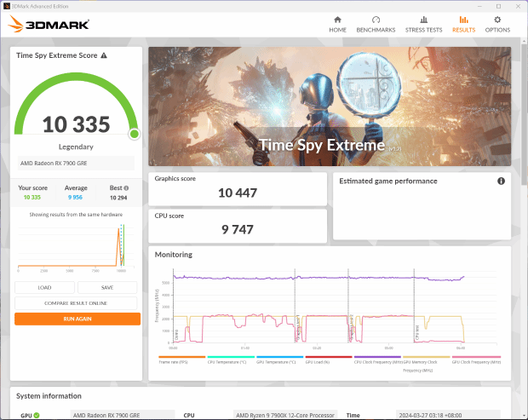
Task: Click COMPARE RESULT ONLINE button
Action: point(76,303)
